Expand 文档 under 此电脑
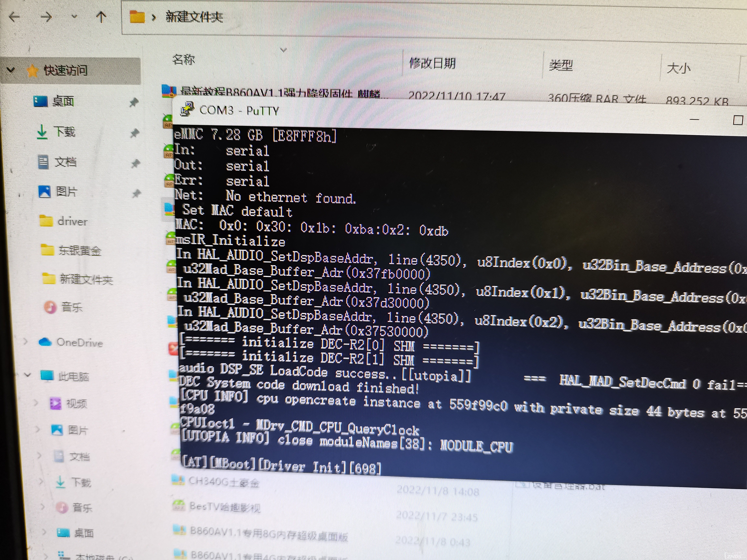Image resolution: width=747 pixels, height=560 pixels. (40, 455)
